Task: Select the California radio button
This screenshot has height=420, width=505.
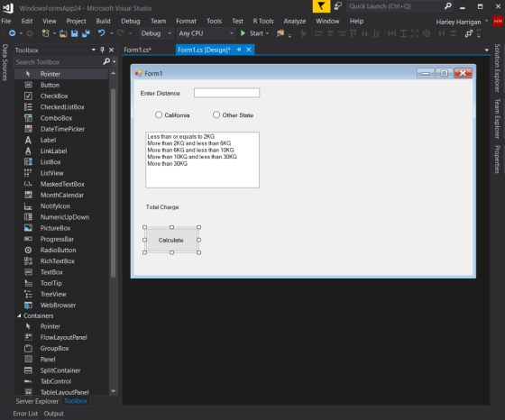Action: (x=172, y=114)
